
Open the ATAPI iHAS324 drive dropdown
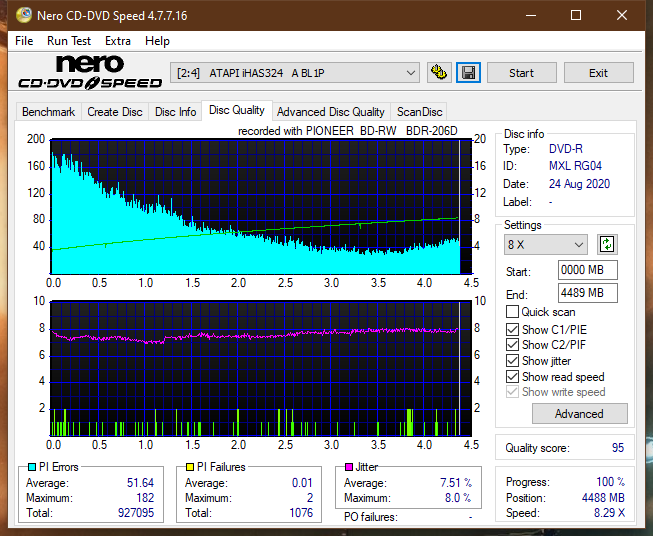point(295,73)
